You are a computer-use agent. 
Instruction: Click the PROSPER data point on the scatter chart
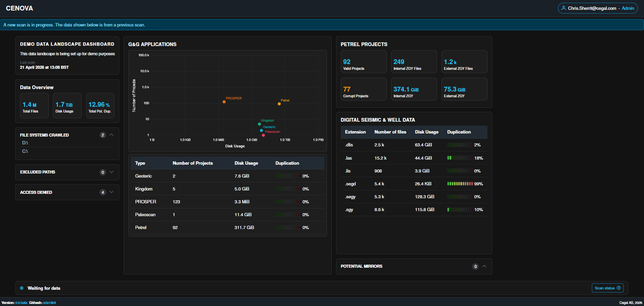tap(224, 102)
